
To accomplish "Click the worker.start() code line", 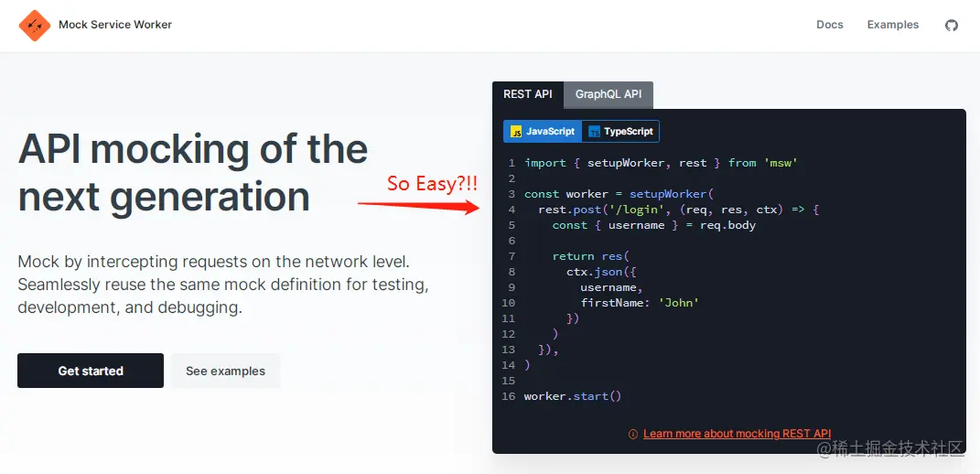I will pyautogui.click(x=573, y=396).
